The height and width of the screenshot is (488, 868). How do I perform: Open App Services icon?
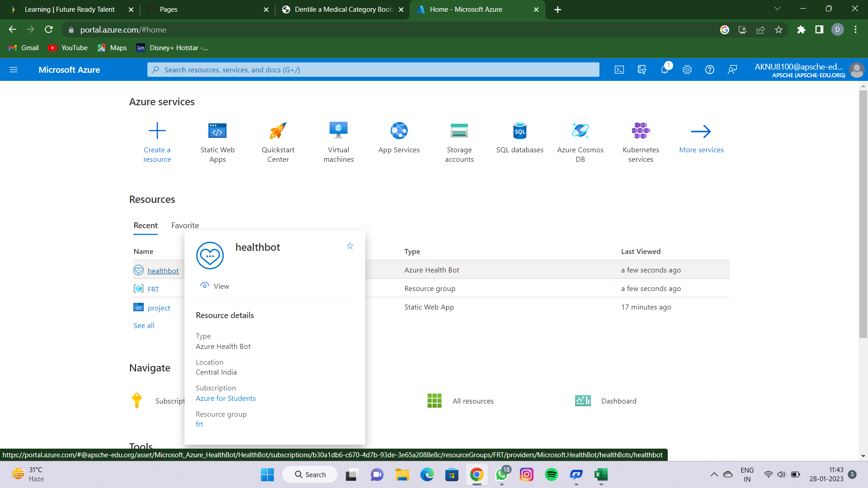click(399, 131)
